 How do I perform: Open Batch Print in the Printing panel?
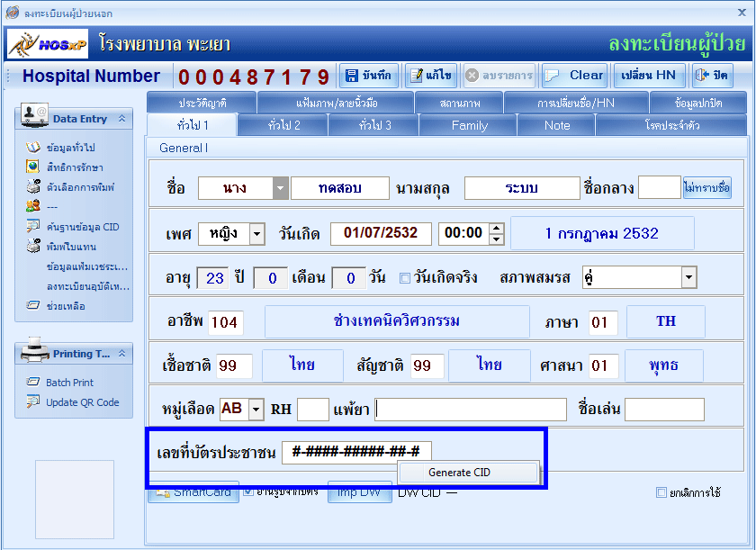pyautogui.click(x=69, y=383)
